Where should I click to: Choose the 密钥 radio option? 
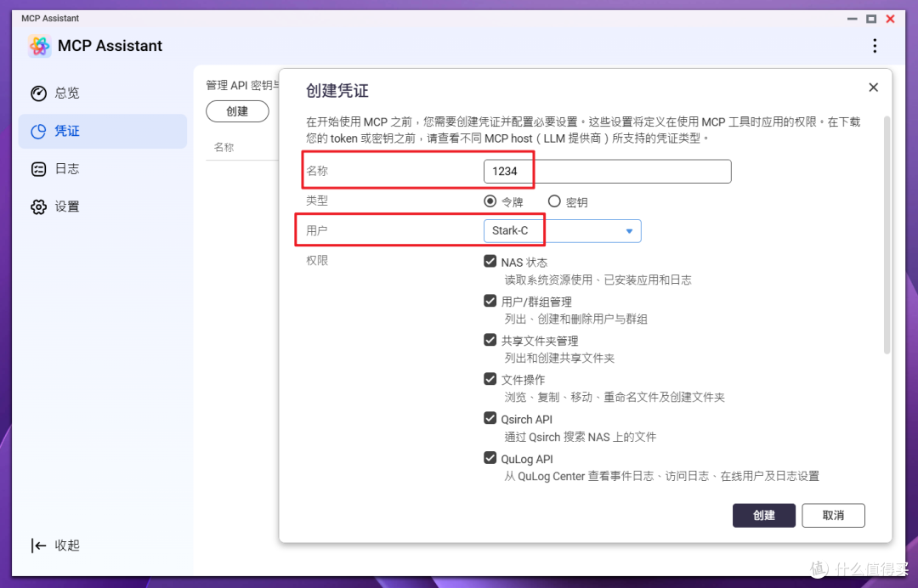(554, 201)
